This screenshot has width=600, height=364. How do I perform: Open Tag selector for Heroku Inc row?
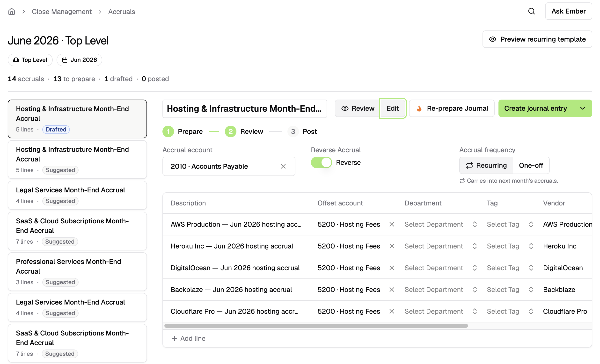(x=510, y=246)
